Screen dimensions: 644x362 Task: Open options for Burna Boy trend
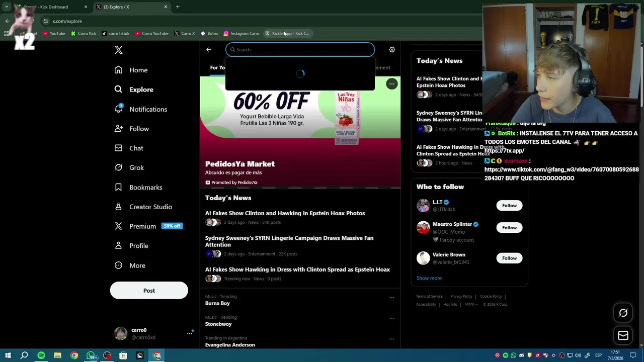point(391,297)
